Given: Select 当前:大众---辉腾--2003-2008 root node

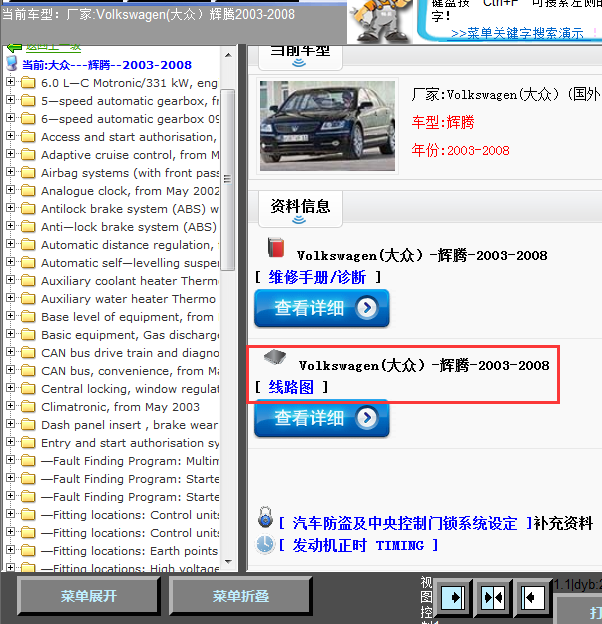Looking at the screenshot, I should point(107,65).
